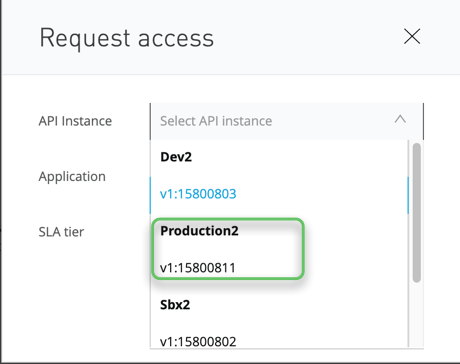Click the Application field label
Screen dimensions: 460x364
coord(72,177)
